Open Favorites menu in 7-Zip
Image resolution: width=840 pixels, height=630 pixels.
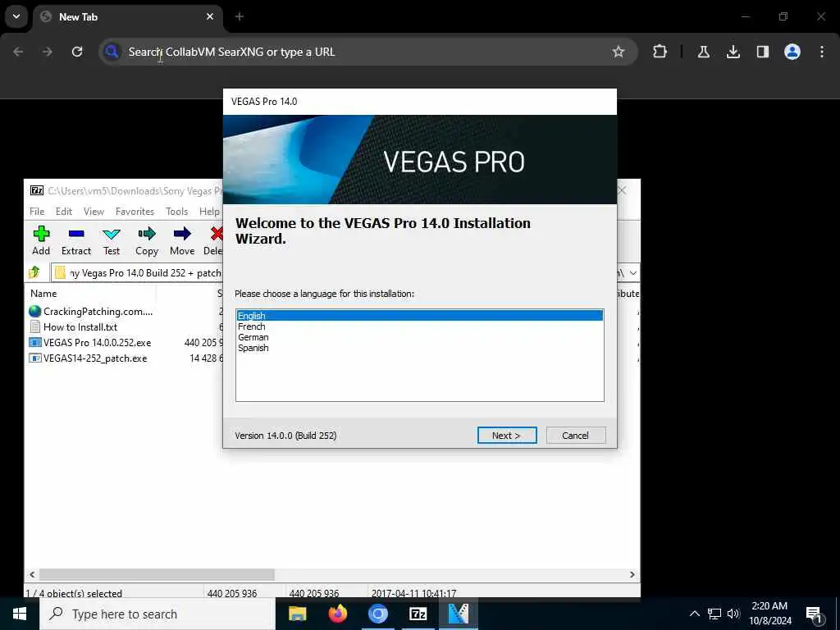(x=135, y=212)
